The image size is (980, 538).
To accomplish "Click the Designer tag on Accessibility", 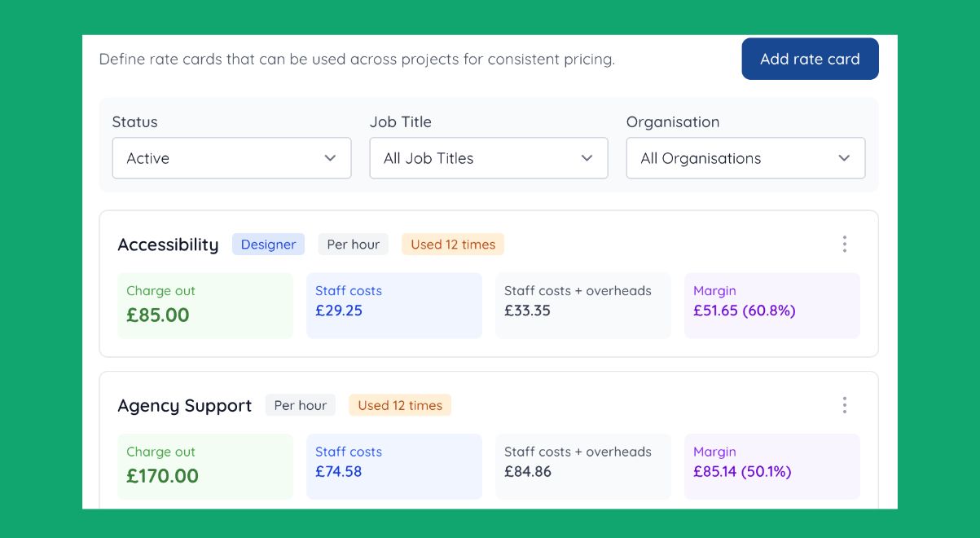I will click(x=268, y=245).
